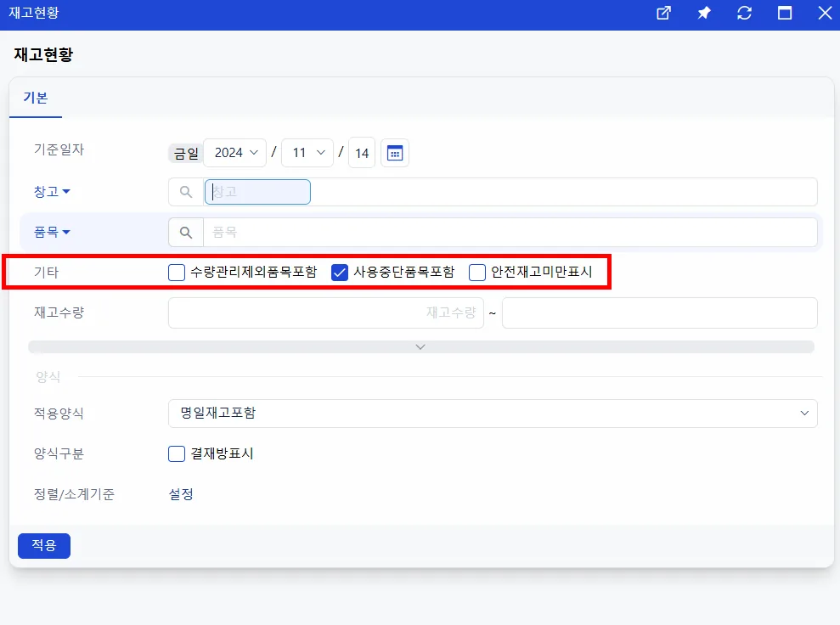Pin the 재고현황 window
The image size is (840, 625).
[x=704, y=13]
